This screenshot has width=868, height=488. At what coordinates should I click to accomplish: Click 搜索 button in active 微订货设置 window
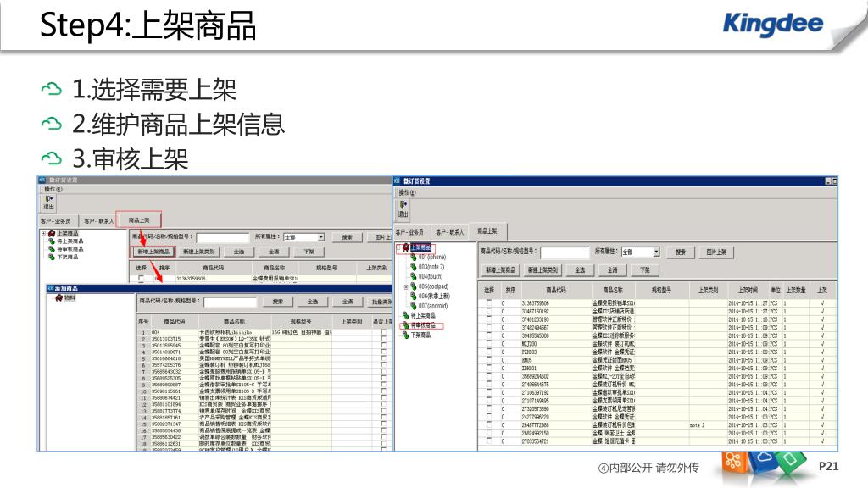pyautogui.click(x=681, y=252)
